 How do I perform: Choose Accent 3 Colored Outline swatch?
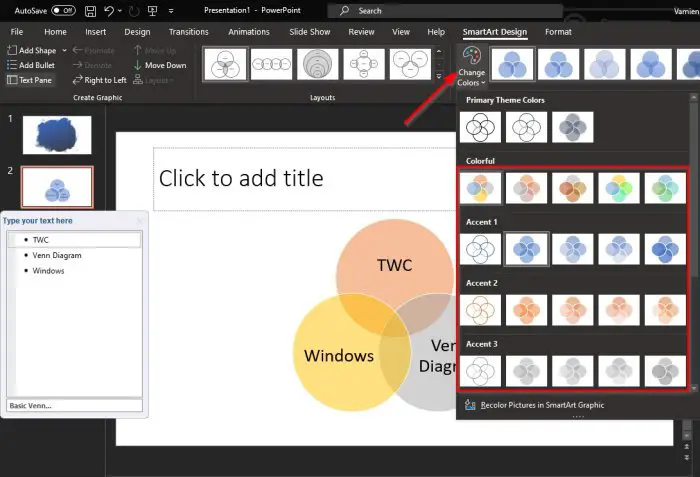[x=480, y=371]
